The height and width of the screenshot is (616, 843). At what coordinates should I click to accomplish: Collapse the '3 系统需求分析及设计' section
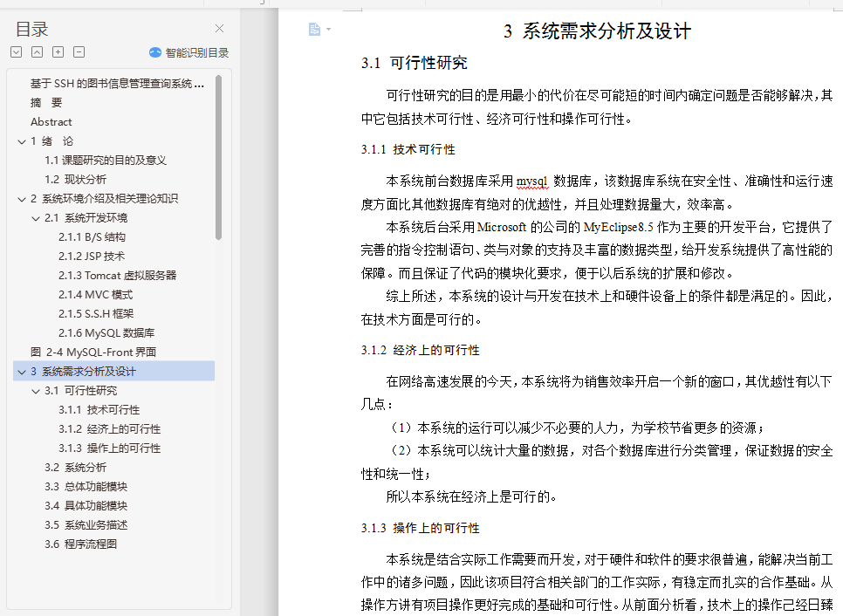pos(22,372)
